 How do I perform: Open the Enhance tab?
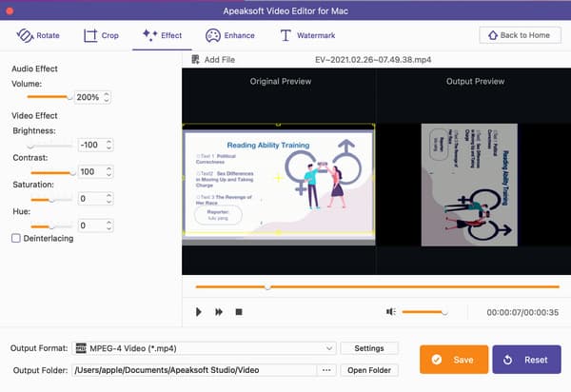coord(229,35)
